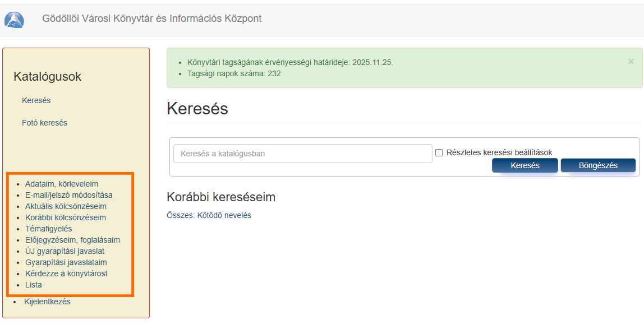The width and height of the screenshot is (644, 334).
Task: Click the catalog search input field
Action: click(x=302, y=154)
